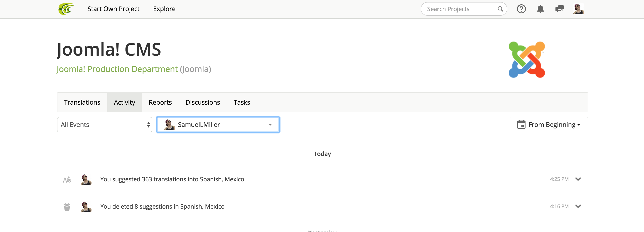Focus the Search Projects input field
This screenshot has width=644, height=232.
tap(460, 9)
